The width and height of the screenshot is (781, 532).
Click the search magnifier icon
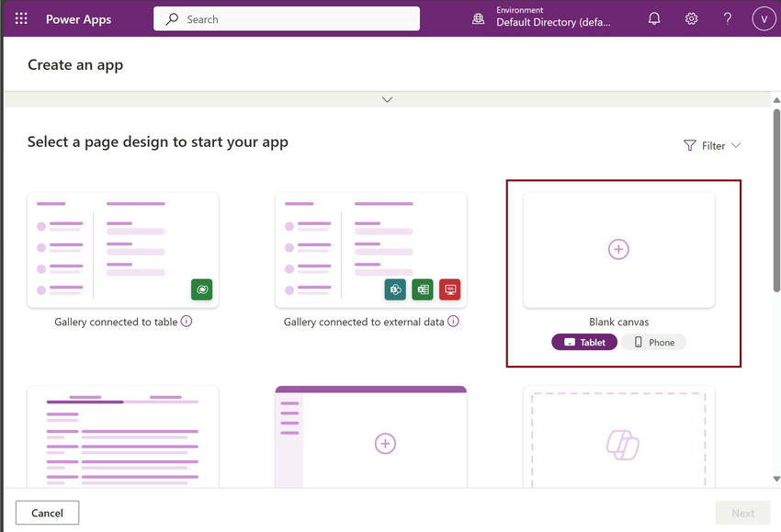click(x=172, y=19)
